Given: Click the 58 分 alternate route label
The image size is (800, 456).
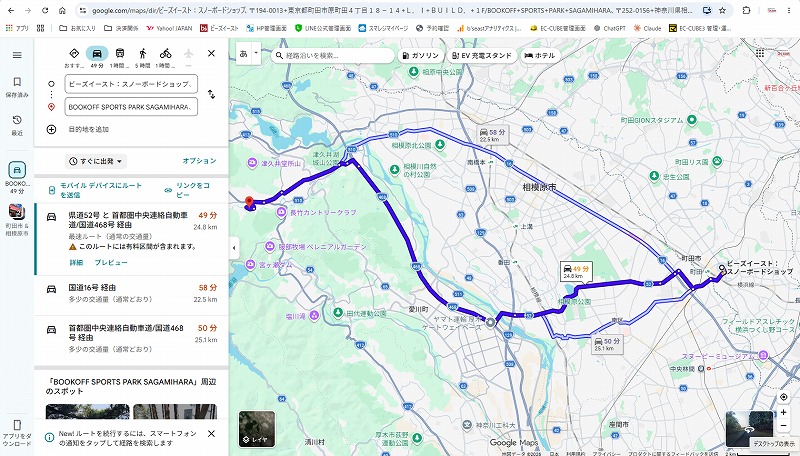Looking at the screenshot, I should point(492,135).
